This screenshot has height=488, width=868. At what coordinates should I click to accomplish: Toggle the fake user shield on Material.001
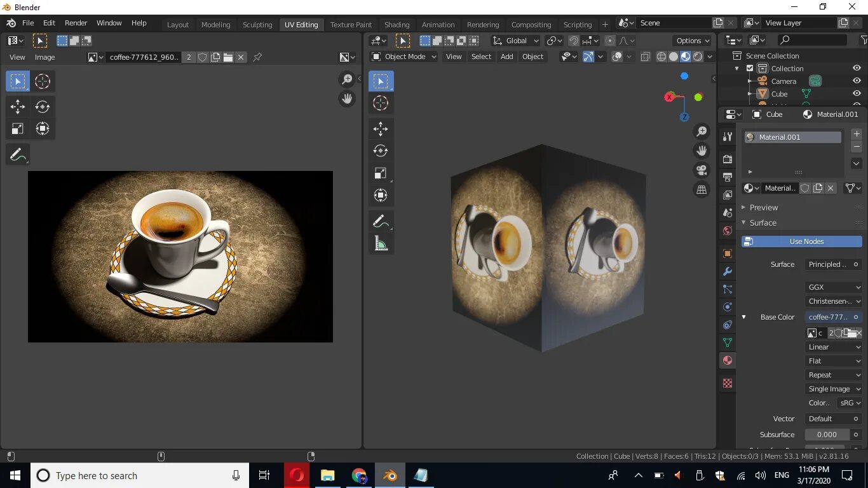(x=804, y=187)
